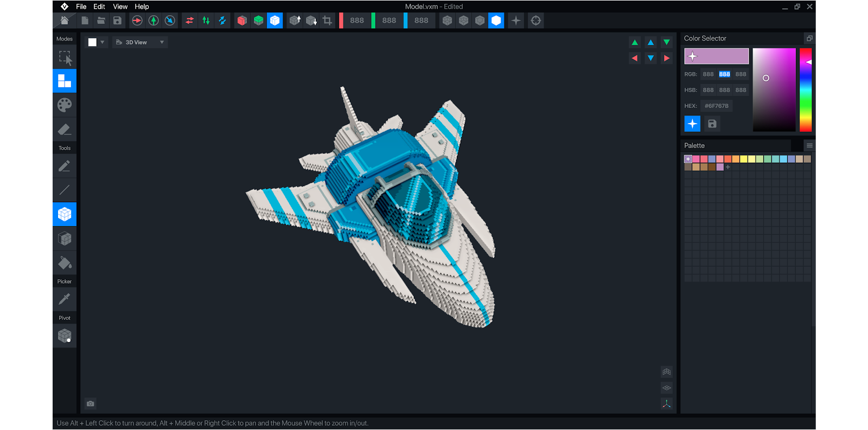Viewport: 868px width, 430px height.
Task: Save the model with the toolbar disk icon
Action: [117, 21]
